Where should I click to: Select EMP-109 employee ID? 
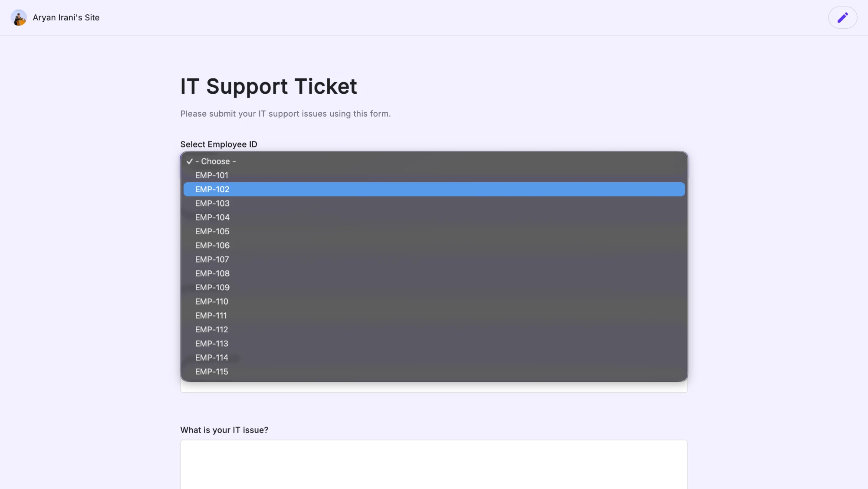pos(434,288)
